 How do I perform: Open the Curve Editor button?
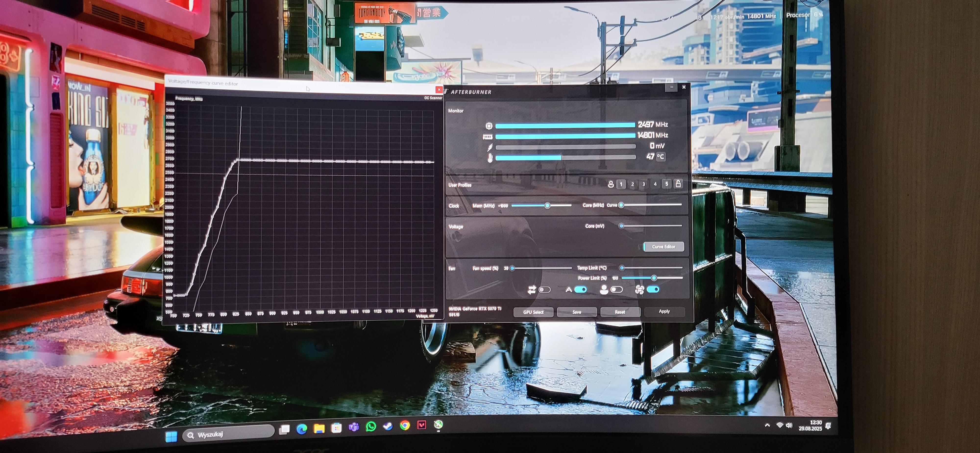663,247
